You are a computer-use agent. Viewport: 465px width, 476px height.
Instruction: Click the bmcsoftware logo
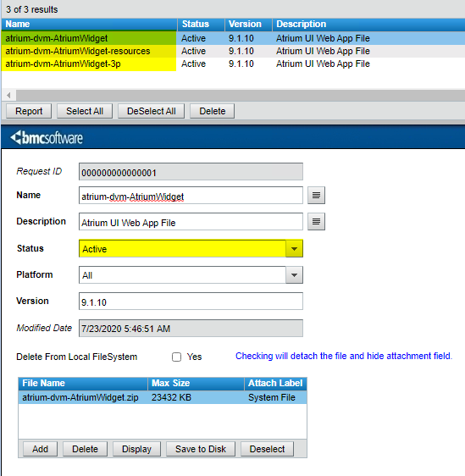tap(47, 138)
